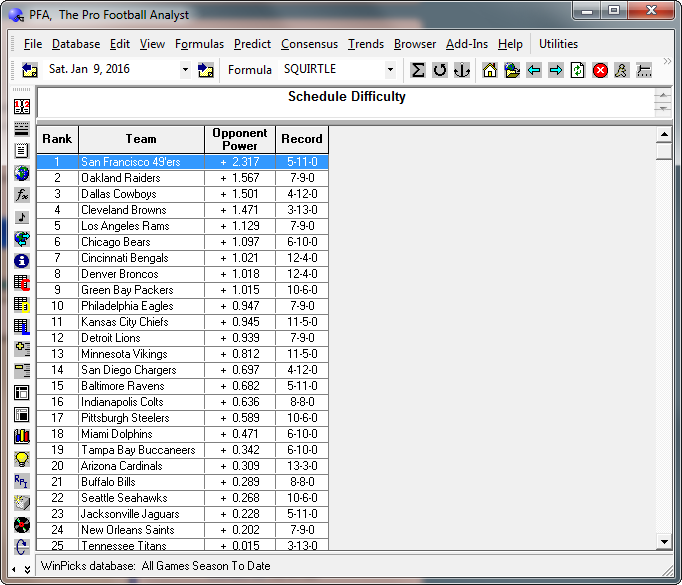682x585 pixels.
Task: Click sidebar scroll-left small arrow
Action: 14,569
